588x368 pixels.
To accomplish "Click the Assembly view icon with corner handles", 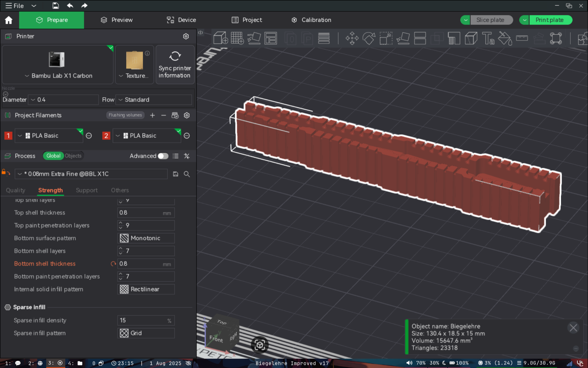I will [556, 38].
